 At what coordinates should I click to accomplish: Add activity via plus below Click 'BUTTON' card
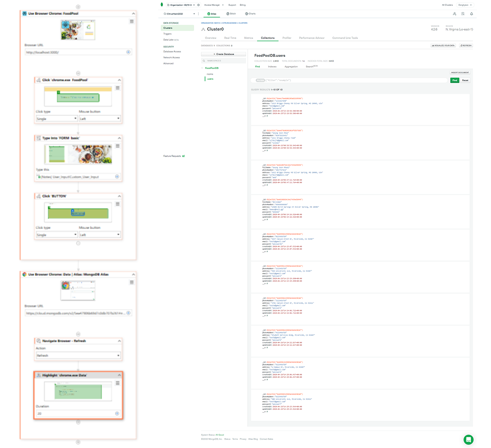(x=78, y=243)
